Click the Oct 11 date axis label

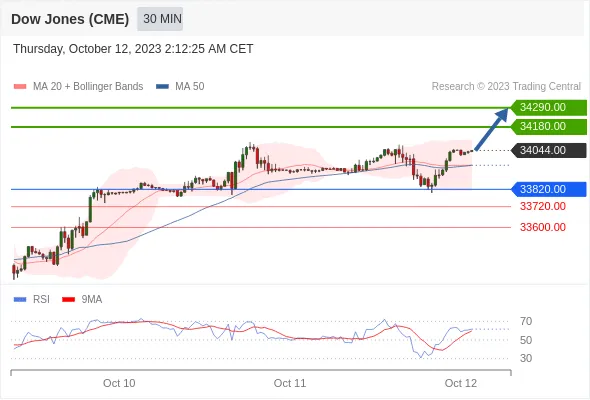point(290,383)
